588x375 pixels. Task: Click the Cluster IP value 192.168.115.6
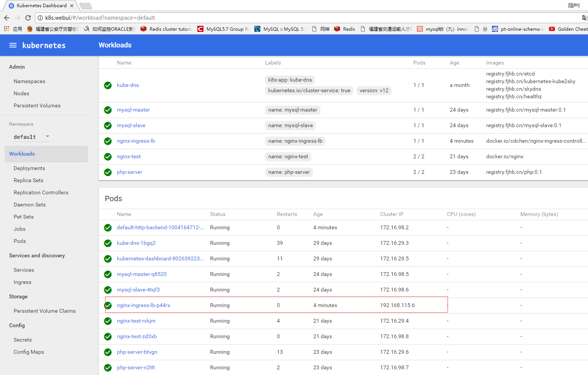(x=397, y=305)
